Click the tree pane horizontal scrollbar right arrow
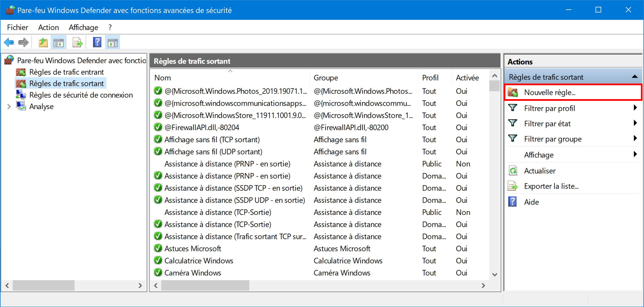 (x=140, y=285)
